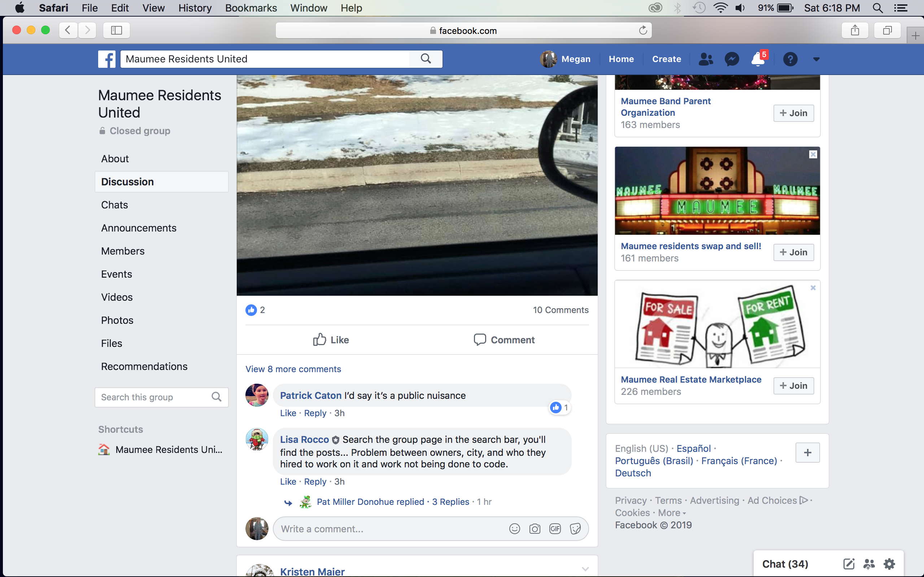Like Patrick Caton's comment
Image resolution: width=924 pixels, height=577 pixels.
(288, 413)
